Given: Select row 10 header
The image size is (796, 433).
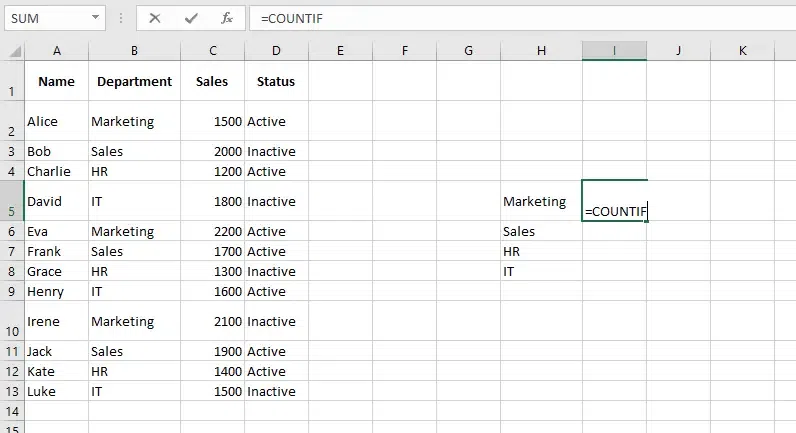Looking at the screenshot, I should pos(12,321).
